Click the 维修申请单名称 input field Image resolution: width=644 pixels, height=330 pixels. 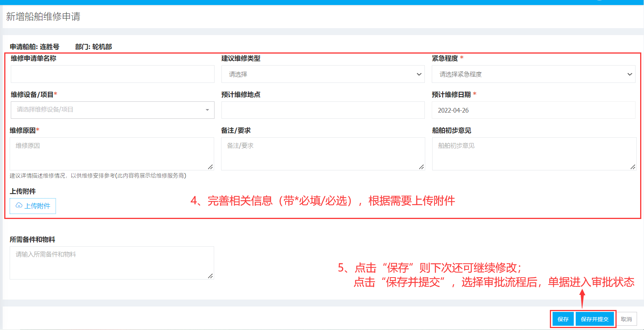[x=112, y=74]
